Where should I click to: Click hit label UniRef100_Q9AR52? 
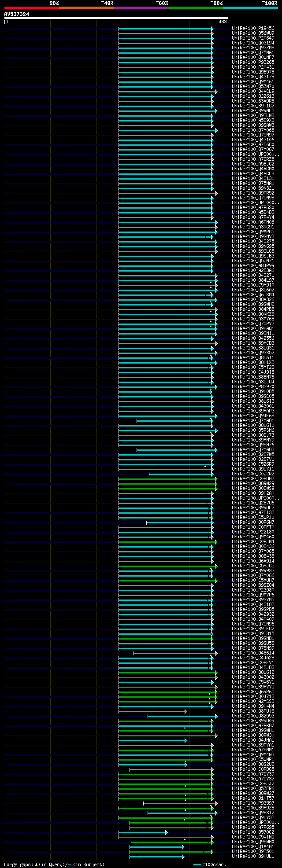253,193
